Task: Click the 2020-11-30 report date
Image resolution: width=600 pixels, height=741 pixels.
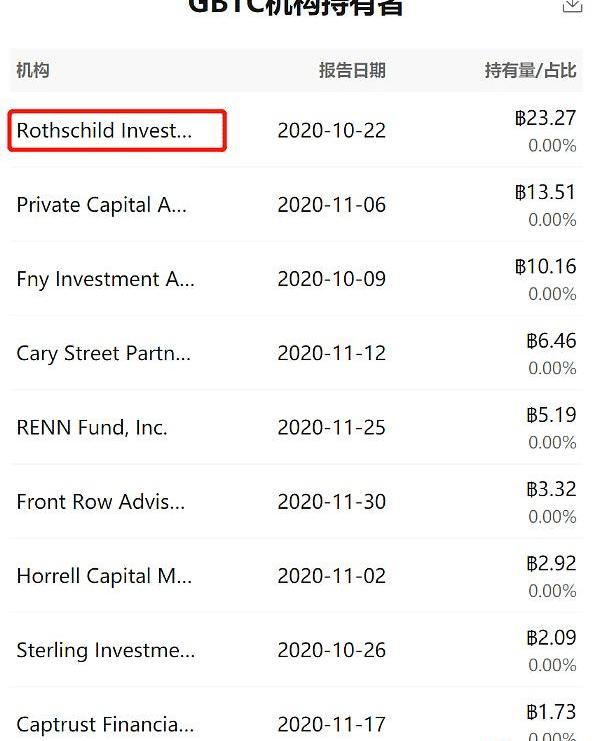Action: 331,502
